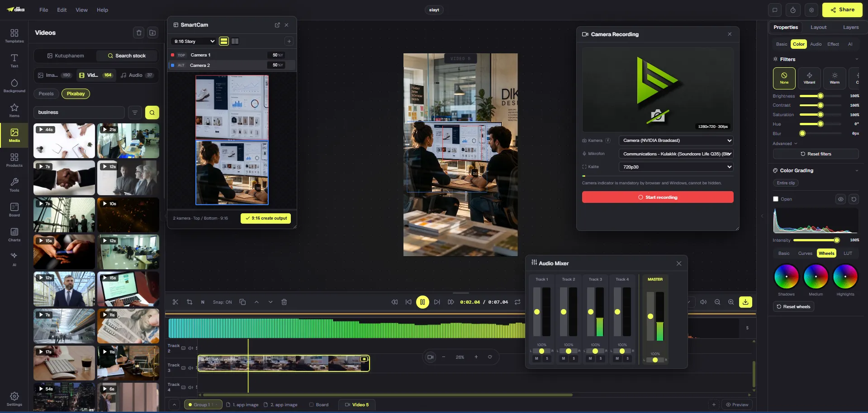Collapse the Color Grading section

click(x=857, y=170)
